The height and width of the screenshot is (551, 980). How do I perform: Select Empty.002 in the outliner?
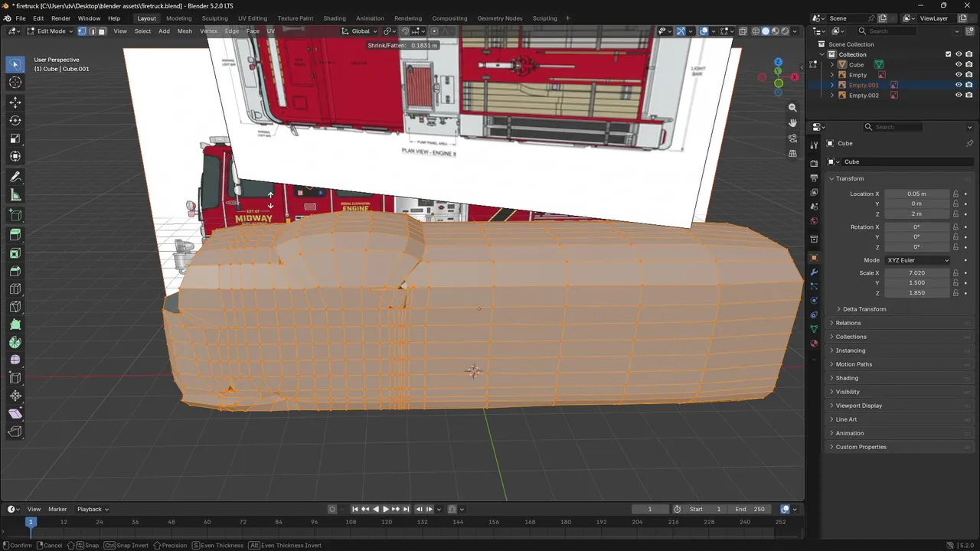[864, 95]
